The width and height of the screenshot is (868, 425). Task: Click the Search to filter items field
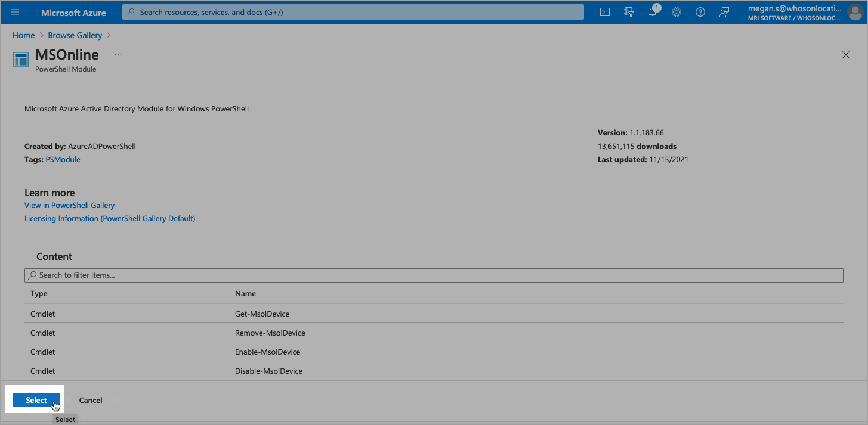[434, 275]
